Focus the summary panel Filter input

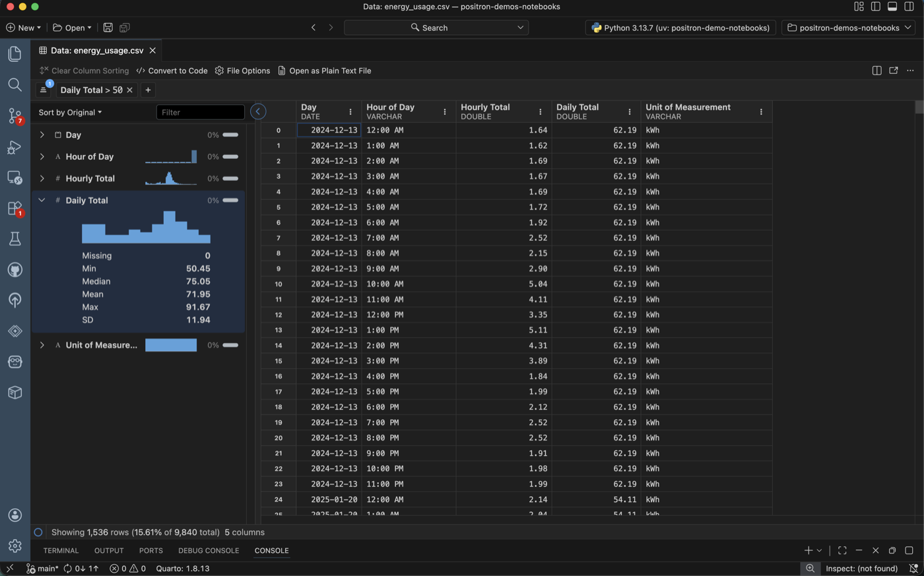coord(201,112)
